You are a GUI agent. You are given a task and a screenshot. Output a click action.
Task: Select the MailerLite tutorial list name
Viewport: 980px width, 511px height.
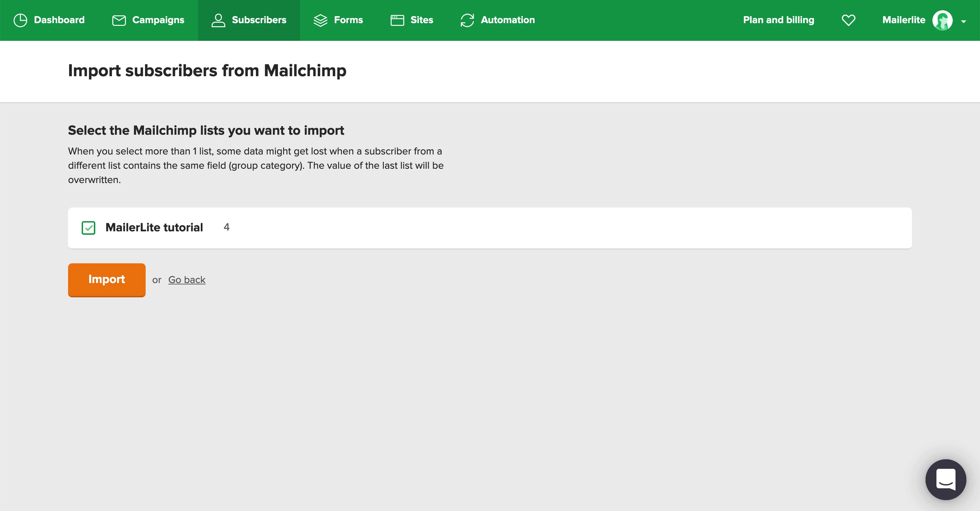[x=154, y=228]
